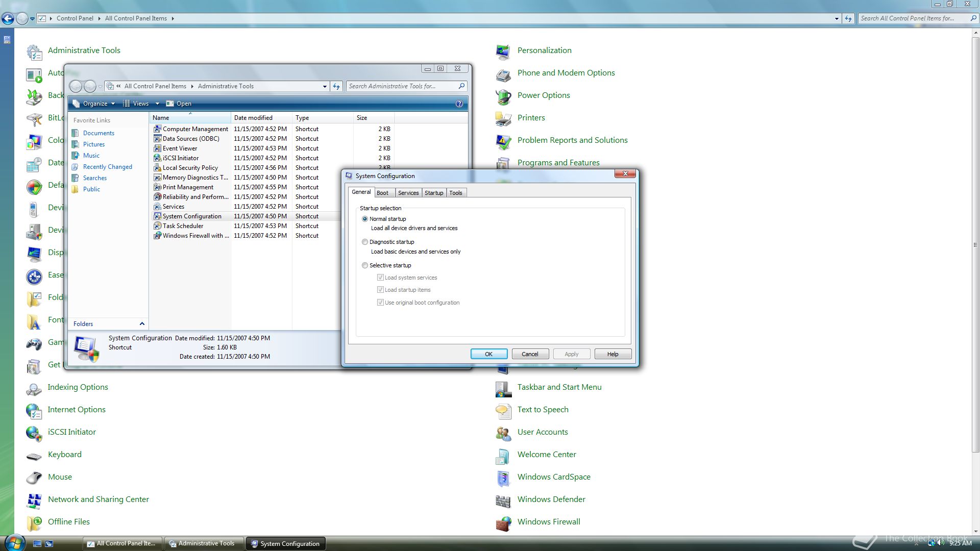Image resolution: width=980 pixels, height=551 pixels.
Task: Click Taskbar and Start Menu icon
Action: click(x=503, y=388)
